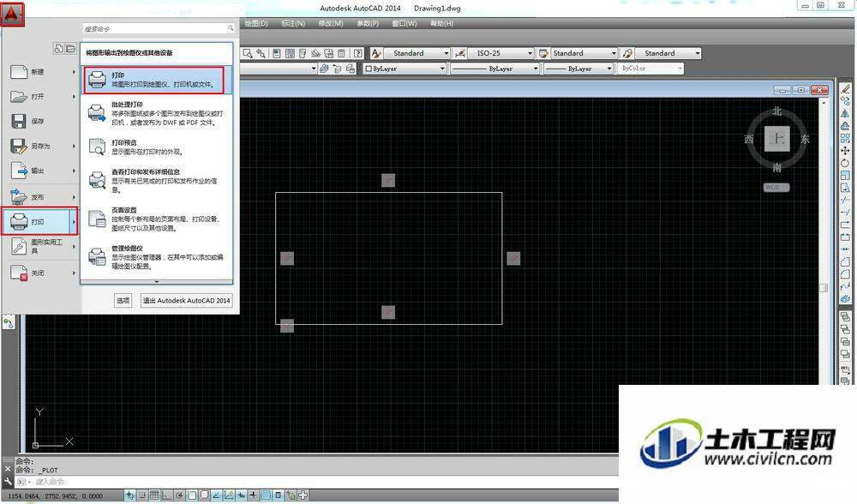Click the text style icon
The height and width of the screenshot is (504, 857).
(x=376, y=53)
